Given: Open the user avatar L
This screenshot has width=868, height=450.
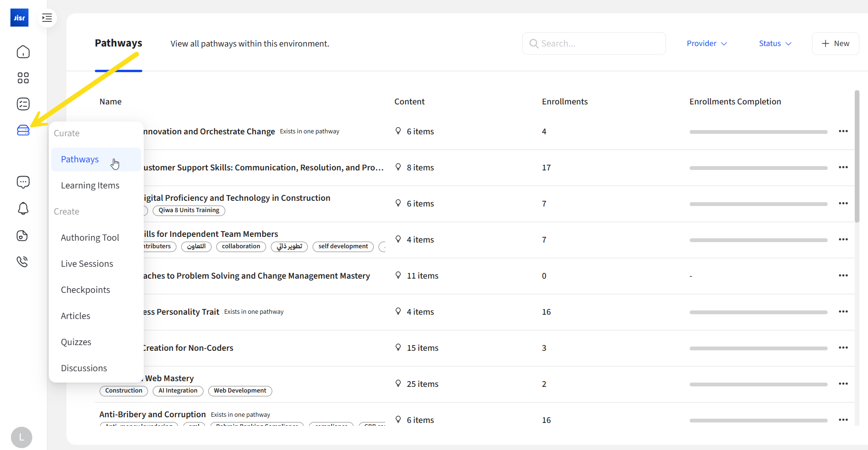Looking at the screenshot, I should point(21,437).
